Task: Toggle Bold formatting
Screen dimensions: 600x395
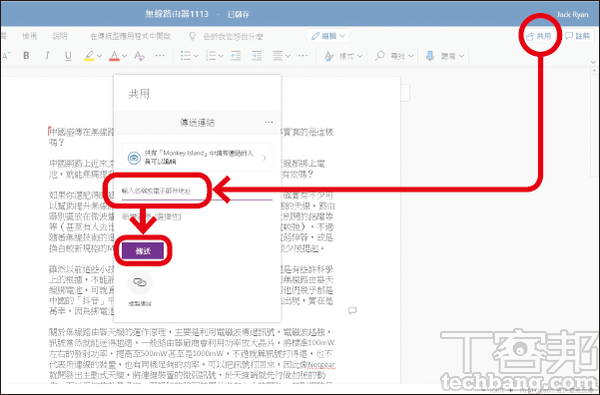Action: 26,56
